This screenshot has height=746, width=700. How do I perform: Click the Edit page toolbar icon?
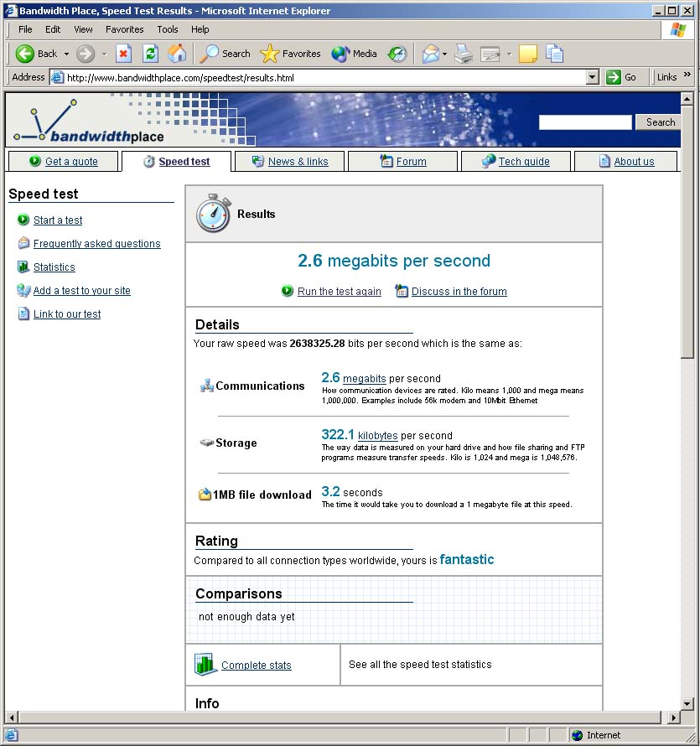click(x=490, y=54)
